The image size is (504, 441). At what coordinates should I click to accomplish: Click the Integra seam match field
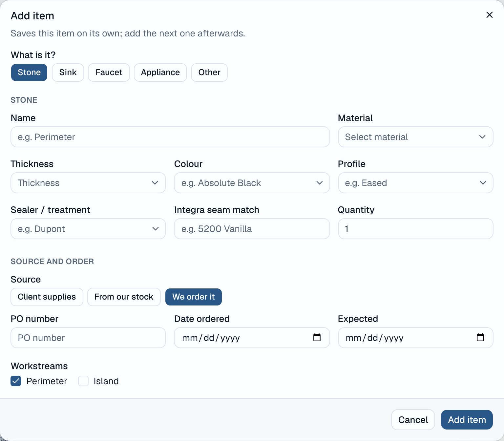(x=252, y=229)
